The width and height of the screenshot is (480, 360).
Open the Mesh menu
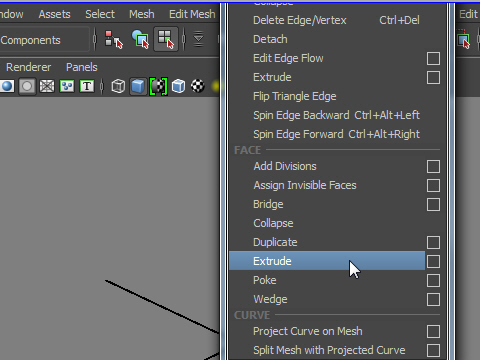click(142, 14)
